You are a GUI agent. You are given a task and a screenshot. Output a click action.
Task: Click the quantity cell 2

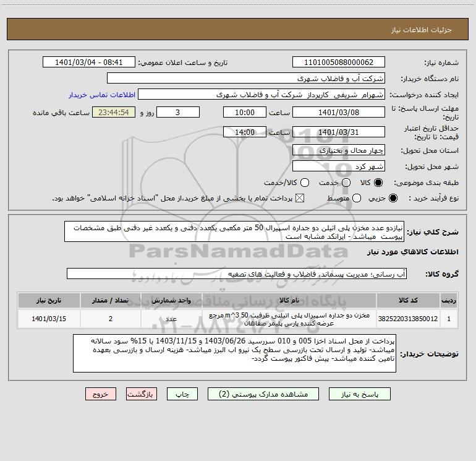click(111, 319)
